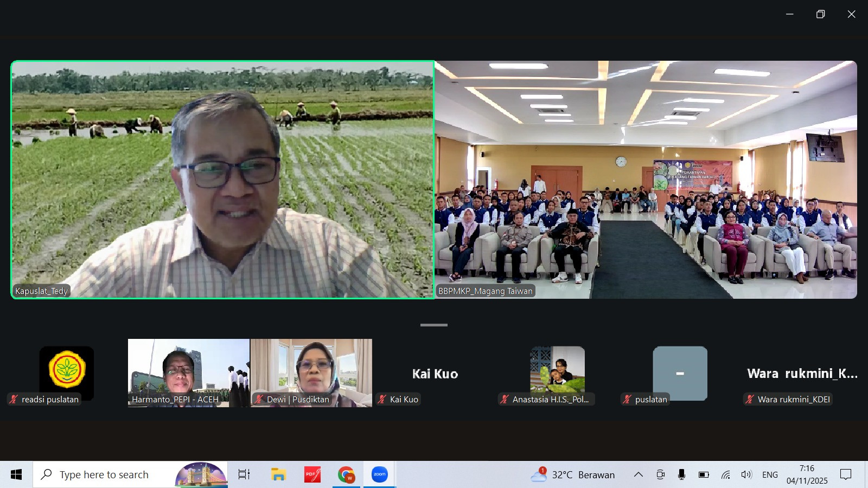Click the ENG language indicator
Viewport: 868px width, 488px height.
tap(770, 474)
